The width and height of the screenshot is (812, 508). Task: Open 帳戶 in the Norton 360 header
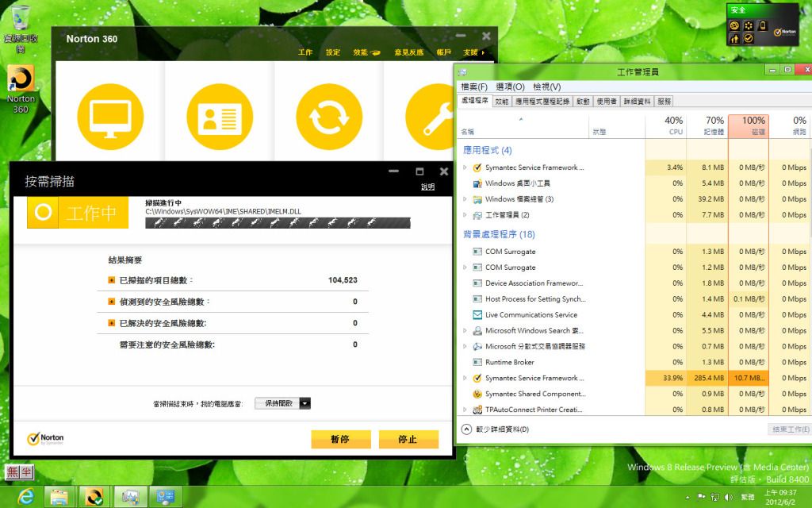tap(444, 52)
